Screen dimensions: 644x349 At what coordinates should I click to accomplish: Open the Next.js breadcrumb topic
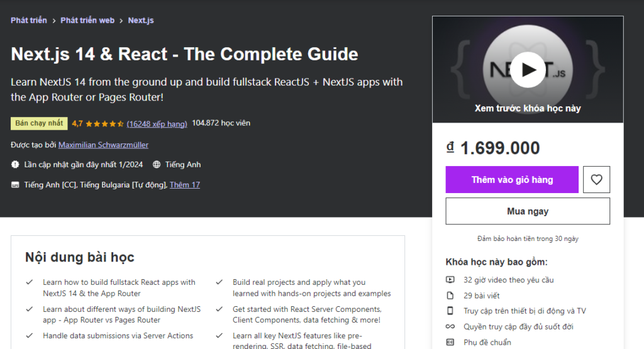141,21
